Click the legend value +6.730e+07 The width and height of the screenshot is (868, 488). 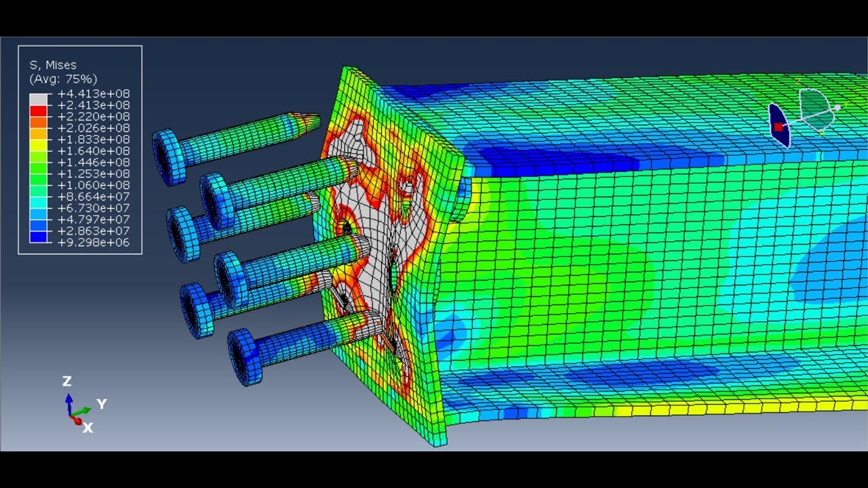(94, 208)
